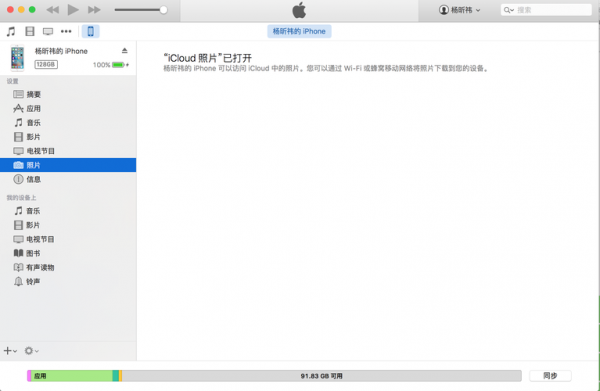Click the 摘要 summary icon
The width and height of the screenshot is (600, 391).
[18, 94]
